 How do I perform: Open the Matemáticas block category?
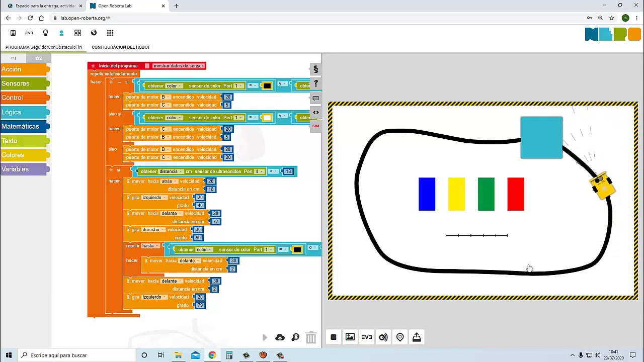pos(20,126)
